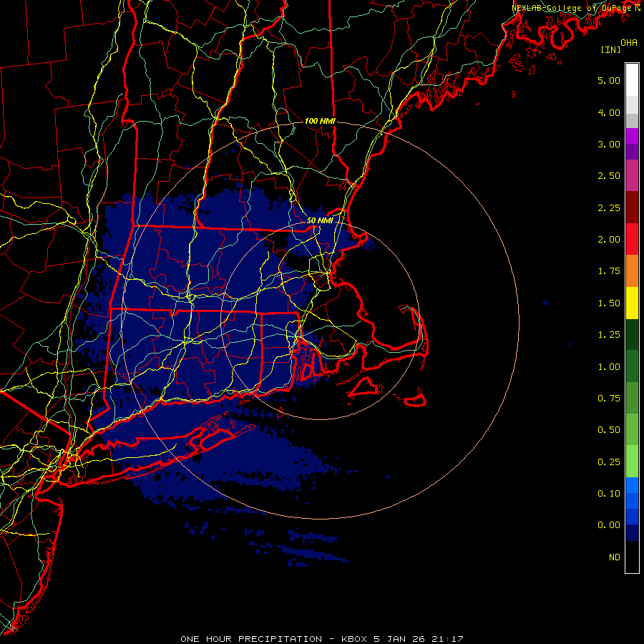
Task: Click the 0.50 legend value
Action: click(x=609, y=430)
